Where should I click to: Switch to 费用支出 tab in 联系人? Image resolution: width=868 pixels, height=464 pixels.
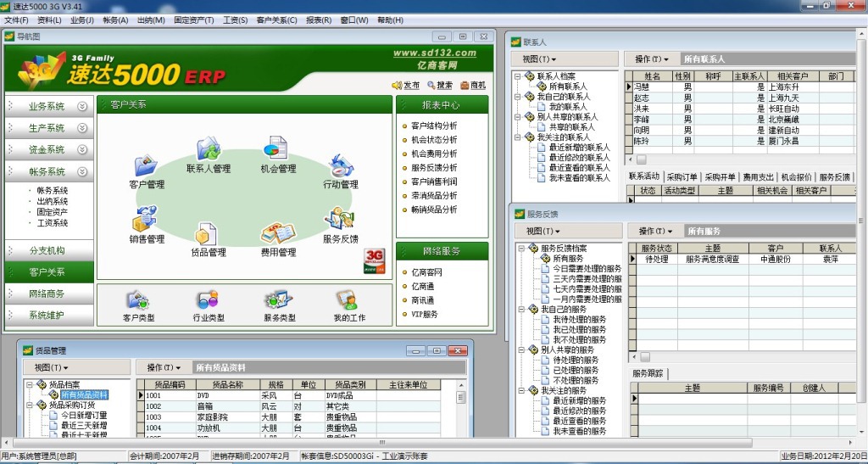758,177
